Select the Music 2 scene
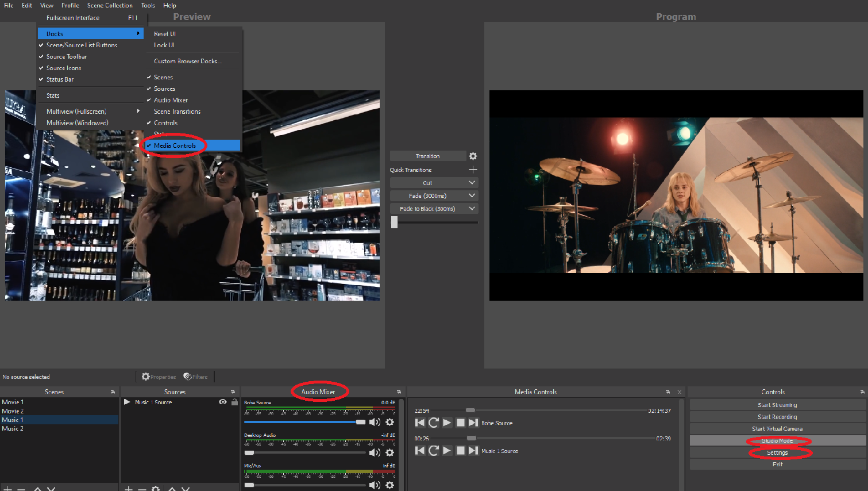Viewport: 868px width, 491px height. coord(13,428)
